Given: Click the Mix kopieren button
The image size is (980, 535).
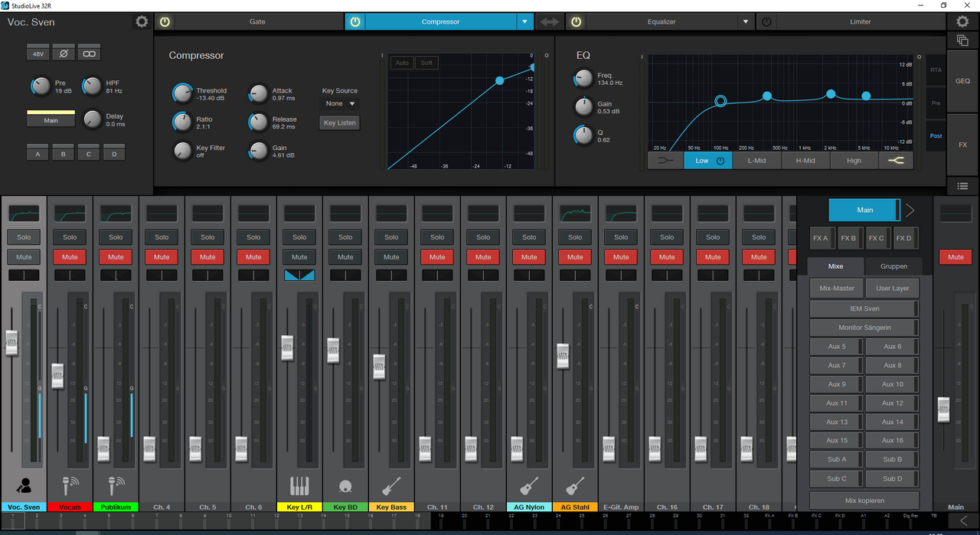Looking at the screenshot, I should [x=864, y=501].
